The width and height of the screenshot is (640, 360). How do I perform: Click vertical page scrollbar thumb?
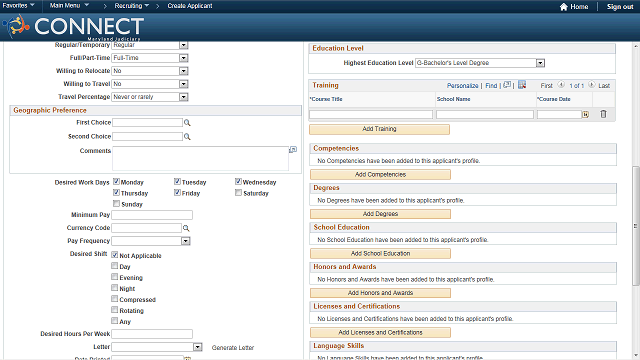coord(636,226)
